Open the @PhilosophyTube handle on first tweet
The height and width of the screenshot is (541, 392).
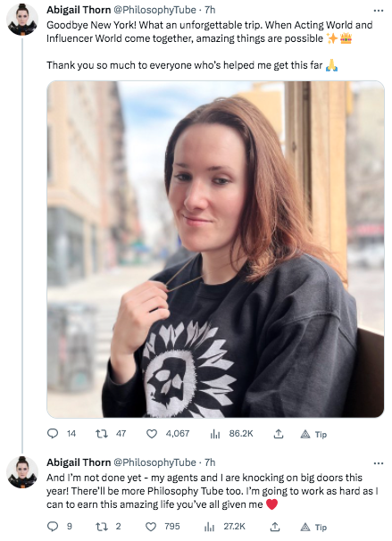coord(155,10)
